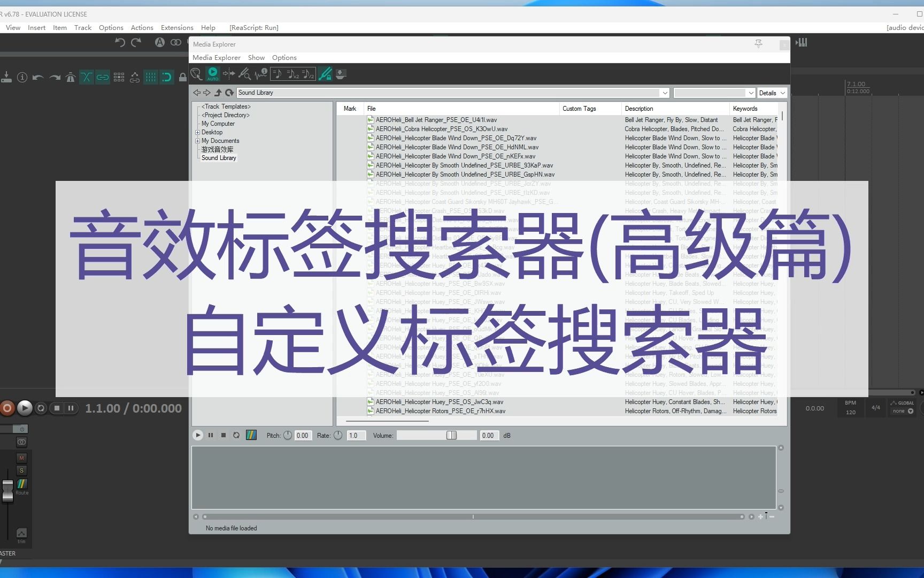Viewport: 924px width, 578px height.
Task: Toggle the AUTO play button in Media Explorer toolbar
Action: [x=213, y=74]
